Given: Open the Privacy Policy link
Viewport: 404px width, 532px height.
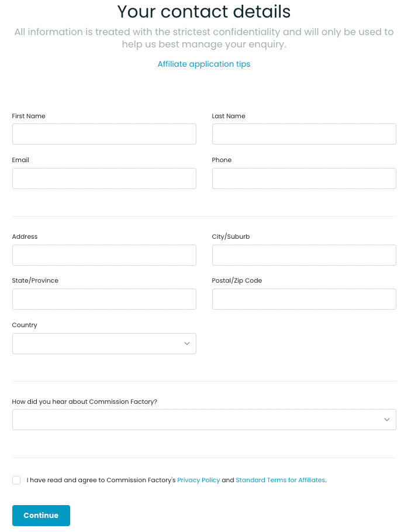Looking at the screenshot, I should [x=199, y=480].
